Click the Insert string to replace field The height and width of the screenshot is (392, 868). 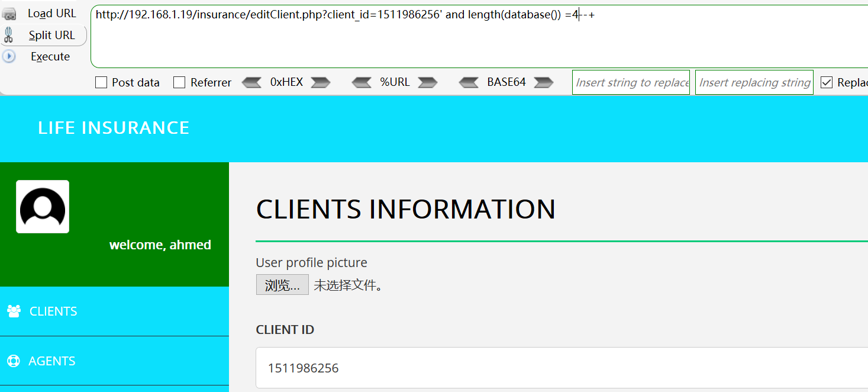pos(631,82)
